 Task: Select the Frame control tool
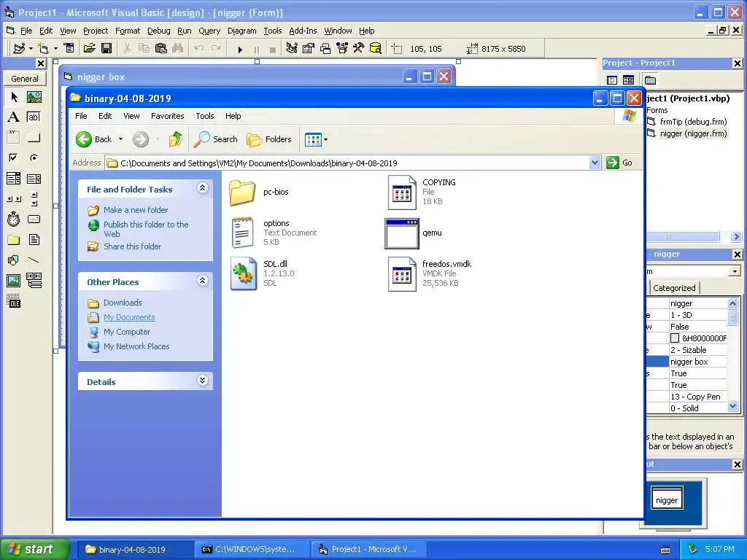coord(14,138)
